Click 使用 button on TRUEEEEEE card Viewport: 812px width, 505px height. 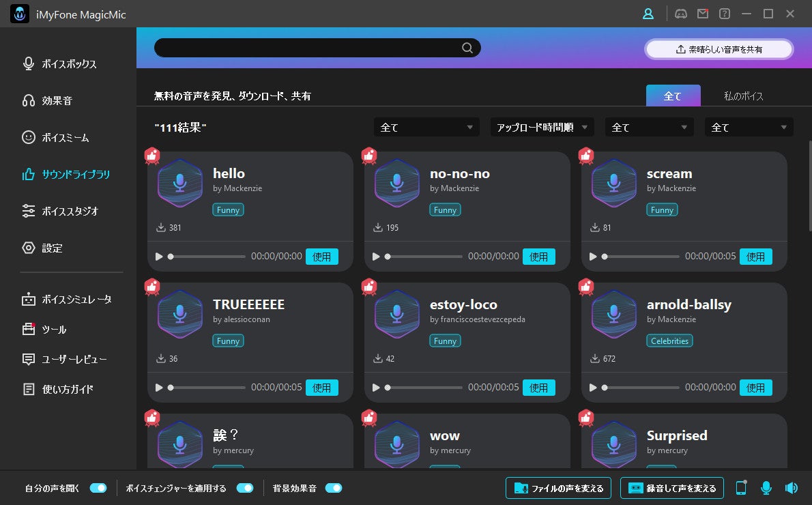tap(321, 388)
